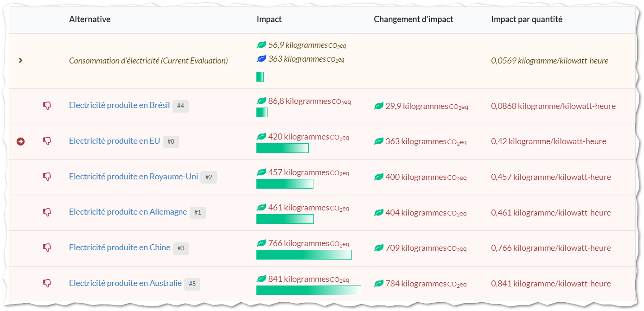Click the #2 badge next to Royaume-Uni

[209, 177]
